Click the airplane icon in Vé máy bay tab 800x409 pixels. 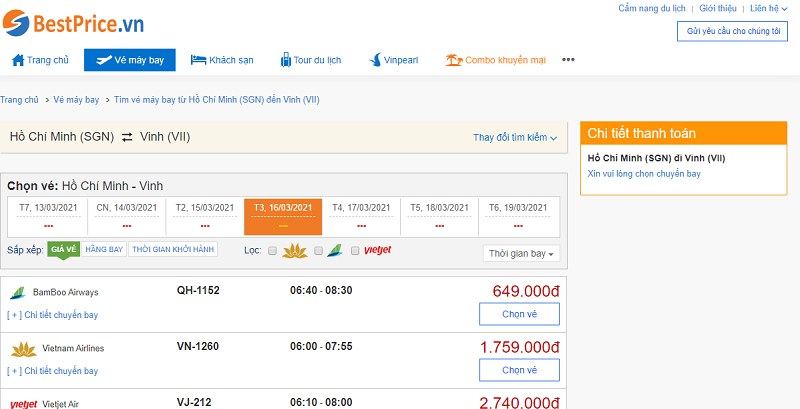pos(104,60)
